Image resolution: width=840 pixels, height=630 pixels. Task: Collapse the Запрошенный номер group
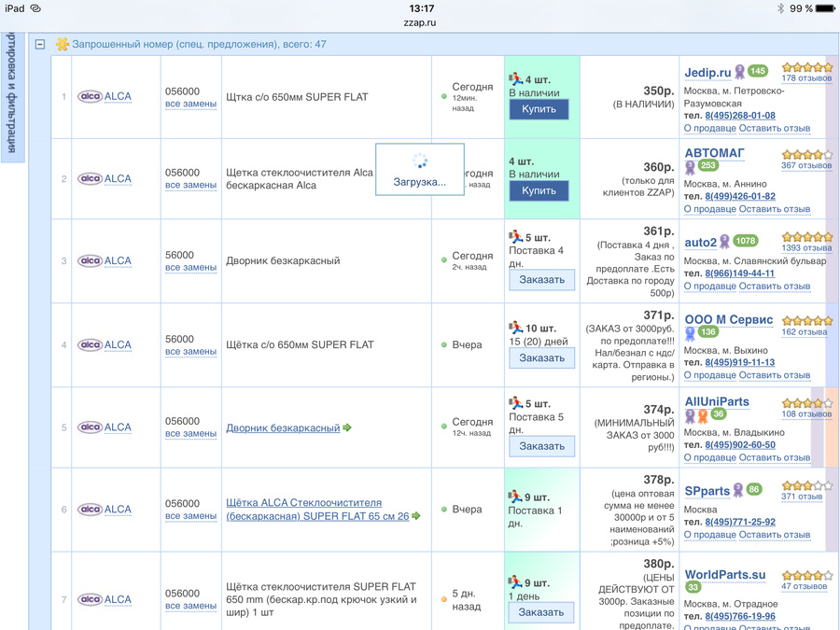point(40,45)
